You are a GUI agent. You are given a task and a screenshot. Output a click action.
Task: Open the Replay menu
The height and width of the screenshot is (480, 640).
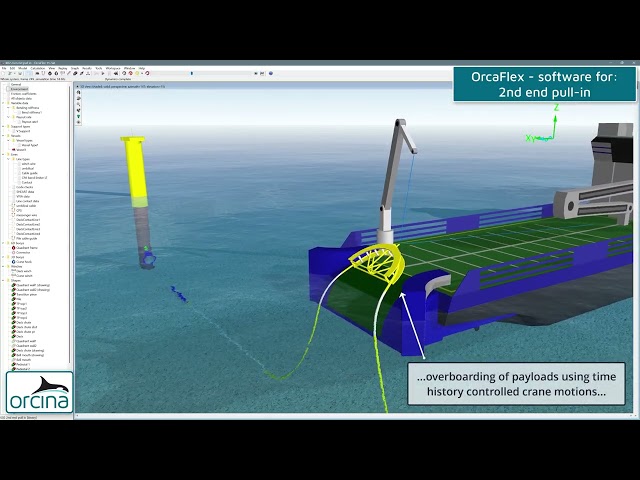[x=62, y=68]
